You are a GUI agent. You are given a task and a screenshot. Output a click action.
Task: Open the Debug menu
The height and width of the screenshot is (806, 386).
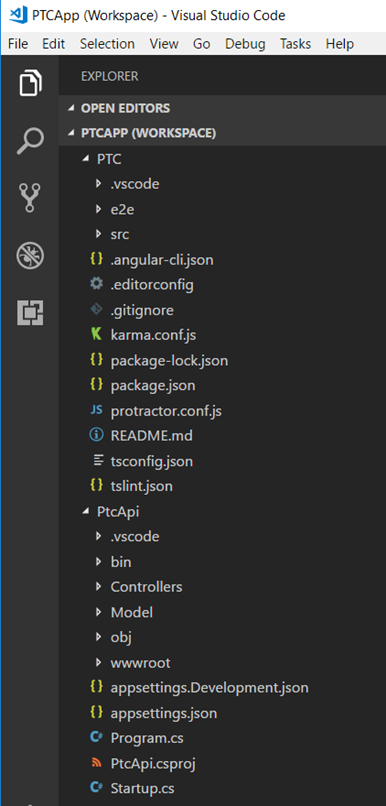pyautogui.click(x=245, y=44)
